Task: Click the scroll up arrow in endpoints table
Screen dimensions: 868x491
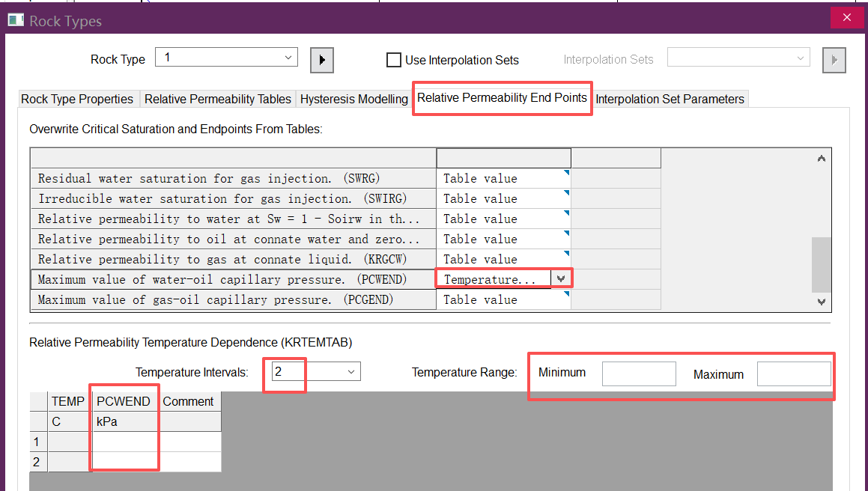Action: click(822, 159)
